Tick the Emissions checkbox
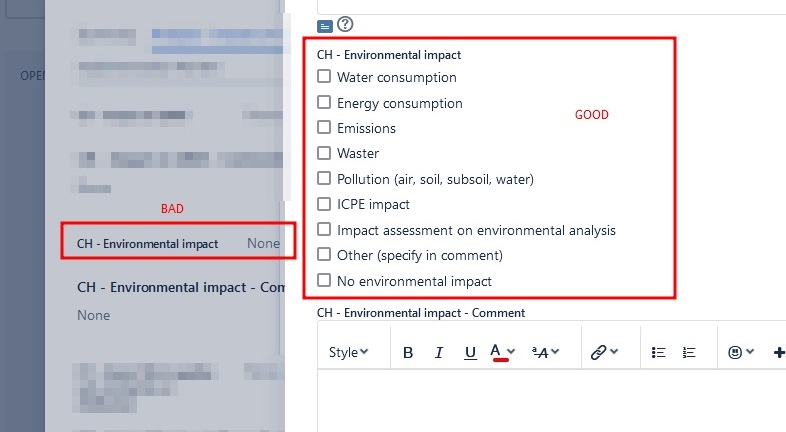This screenshot has height=432, width=786. [324, 127]
